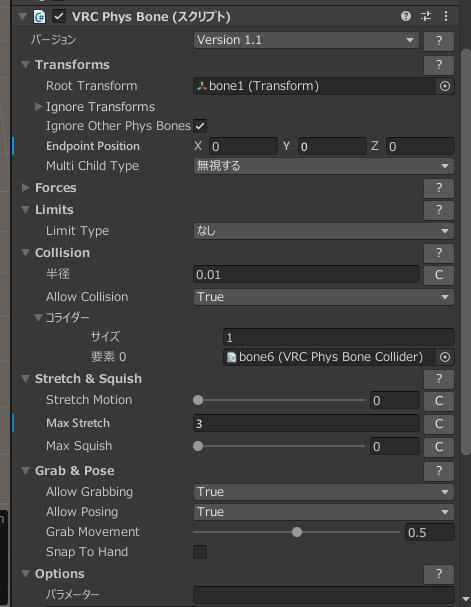Click the bone6 collider script icon
Image resolution: width=471 pixels, height=607 pixels.
pyautogui.click(x=231, y=357)
